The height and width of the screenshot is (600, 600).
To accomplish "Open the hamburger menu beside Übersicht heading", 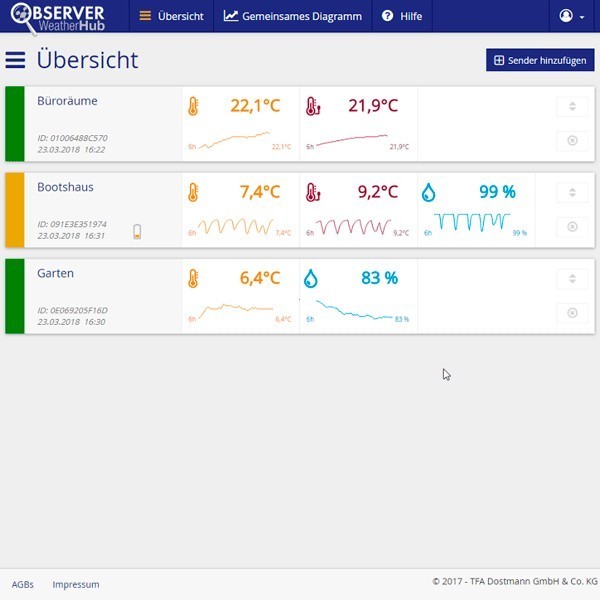I will click(15, 60).
